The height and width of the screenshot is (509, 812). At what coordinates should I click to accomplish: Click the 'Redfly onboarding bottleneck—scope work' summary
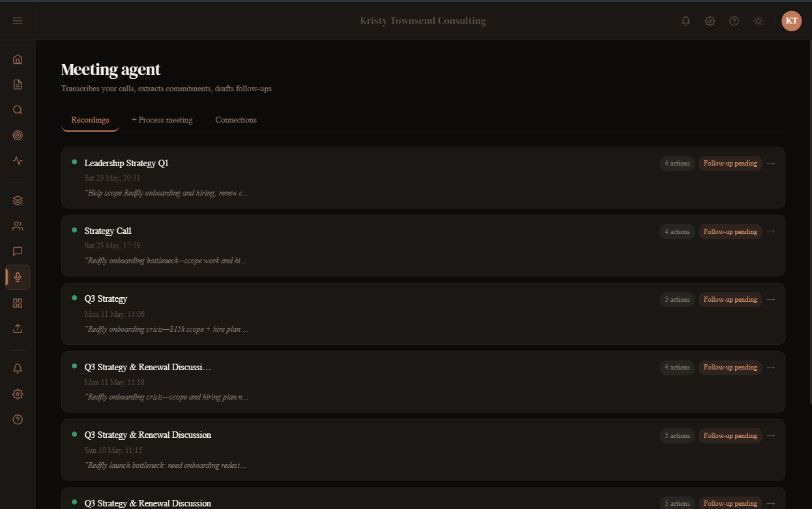coord(166,261)
